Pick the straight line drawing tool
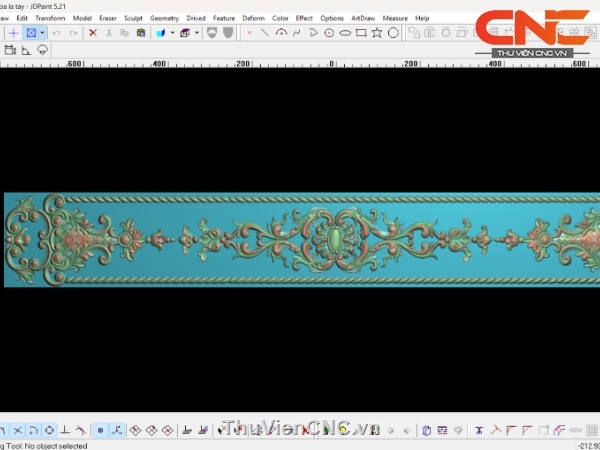The width and height of the screenshot is (600, 450). (x=264, y=33)
